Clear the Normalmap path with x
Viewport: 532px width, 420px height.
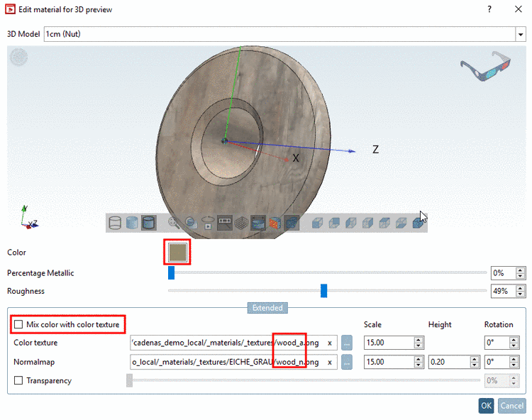coord(329,363)
